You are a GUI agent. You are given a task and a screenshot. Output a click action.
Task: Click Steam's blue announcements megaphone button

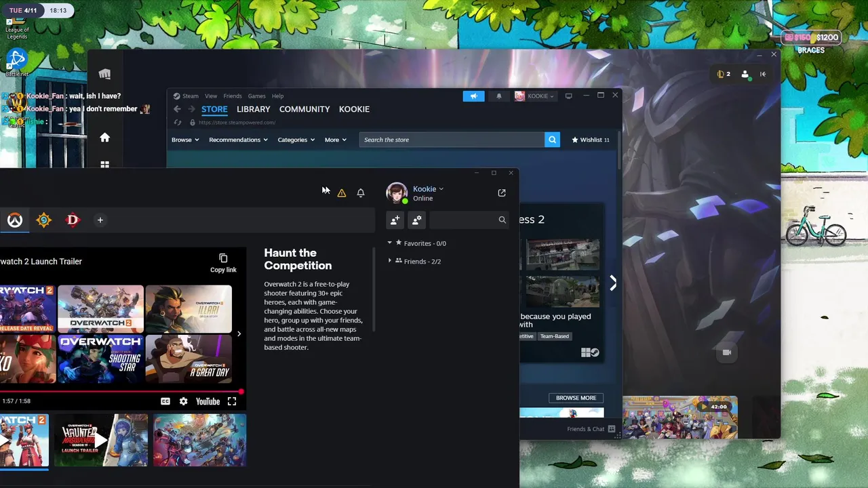[x=474, y=96]
